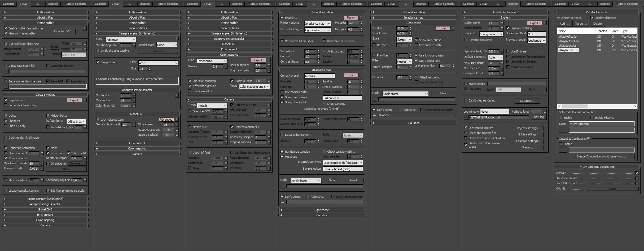Viewport: 644px width, 251px height.
Task: Click ? next to Fish eye auto-fit
Action: coord(268,105)
